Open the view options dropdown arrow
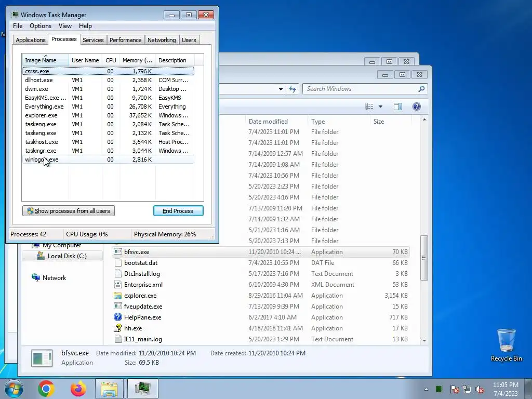 (380, 107)
